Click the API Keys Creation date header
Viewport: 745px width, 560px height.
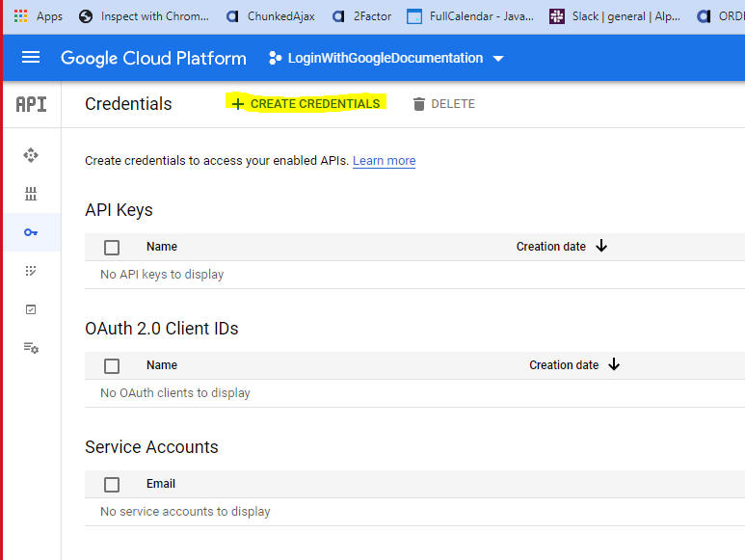[x=550, y=247]
